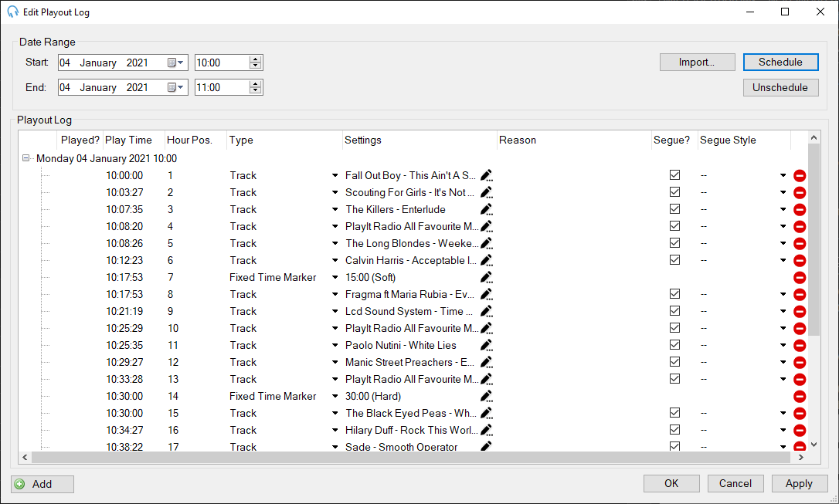Click the Apply button
The image size is (839, 504).
point(799,484)
